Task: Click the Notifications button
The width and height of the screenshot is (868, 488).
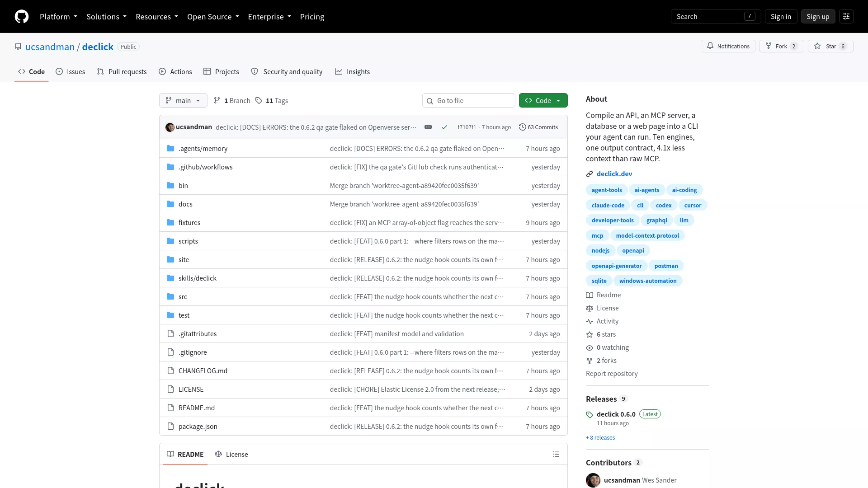Action: click(x=728, y=47)
